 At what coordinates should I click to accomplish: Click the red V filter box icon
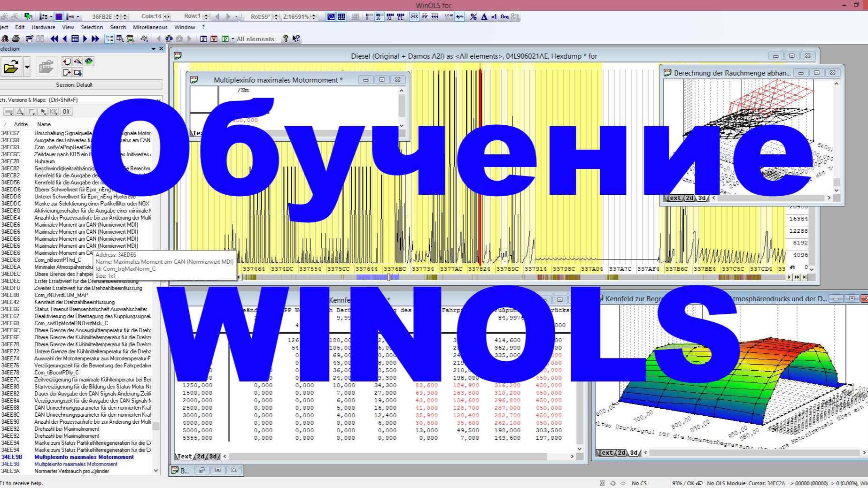[x=214, y=39]
